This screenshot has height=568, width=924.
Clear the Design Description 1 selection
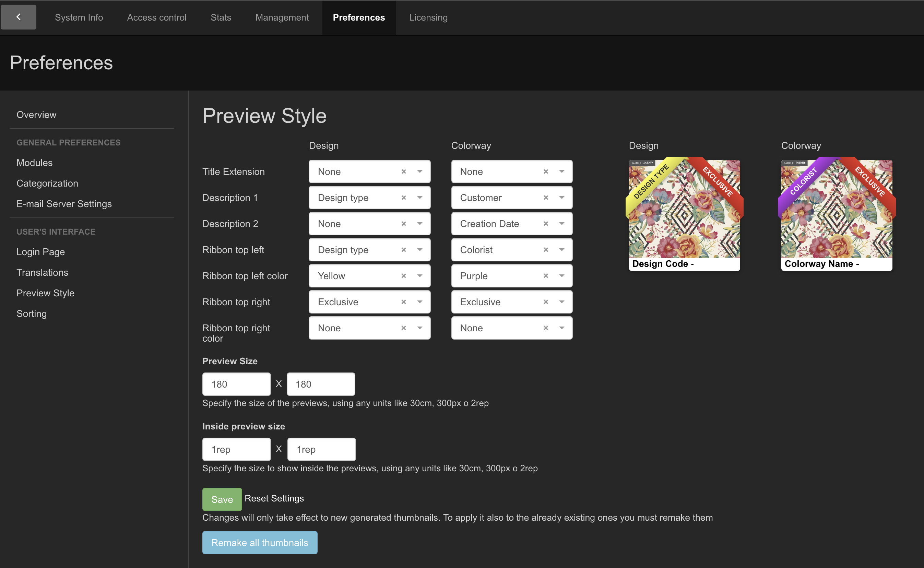403,198
